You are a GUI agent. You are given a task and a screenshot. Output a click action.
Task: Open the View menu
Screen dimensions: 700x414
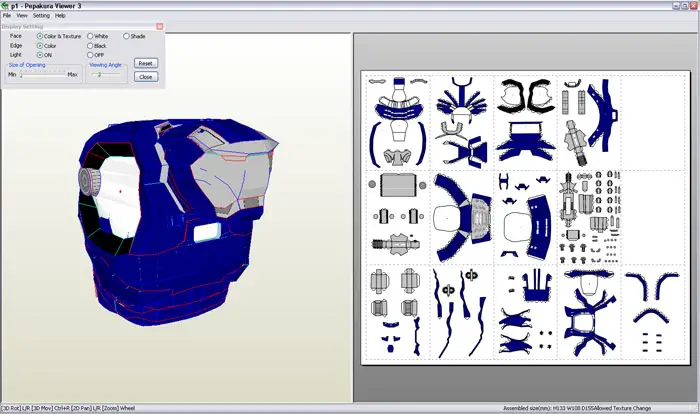tap(22, 16)
